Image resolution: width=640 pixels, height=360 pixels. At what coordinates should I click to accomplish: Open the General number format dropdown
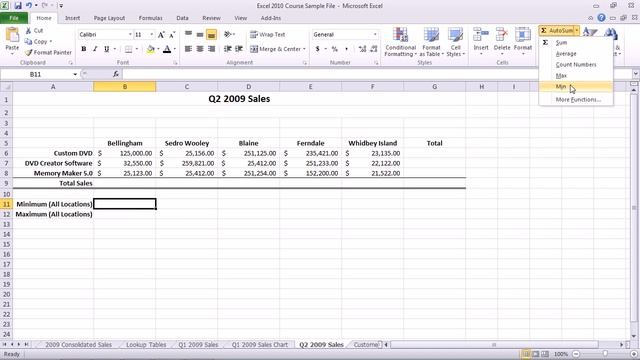point(375,35)
